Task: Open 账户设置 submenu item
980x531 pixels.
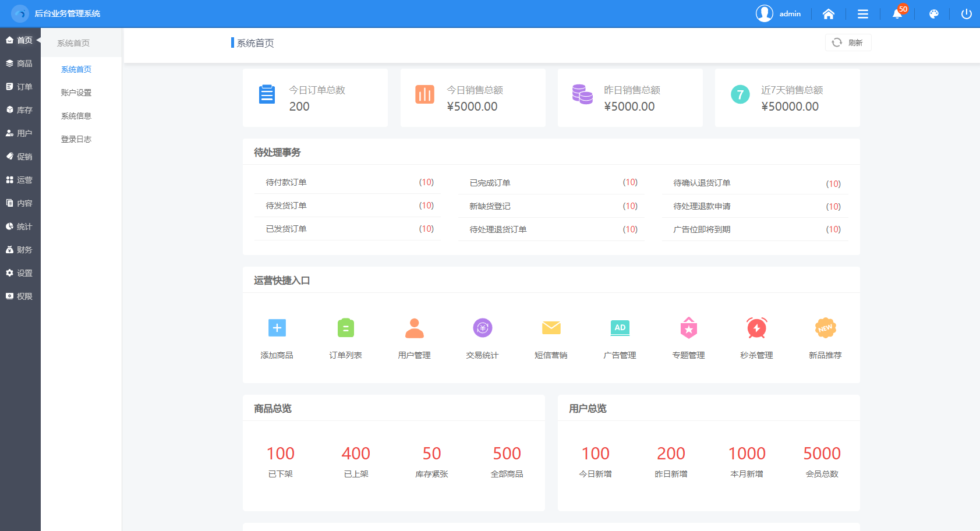Action: tap(76, 93)
